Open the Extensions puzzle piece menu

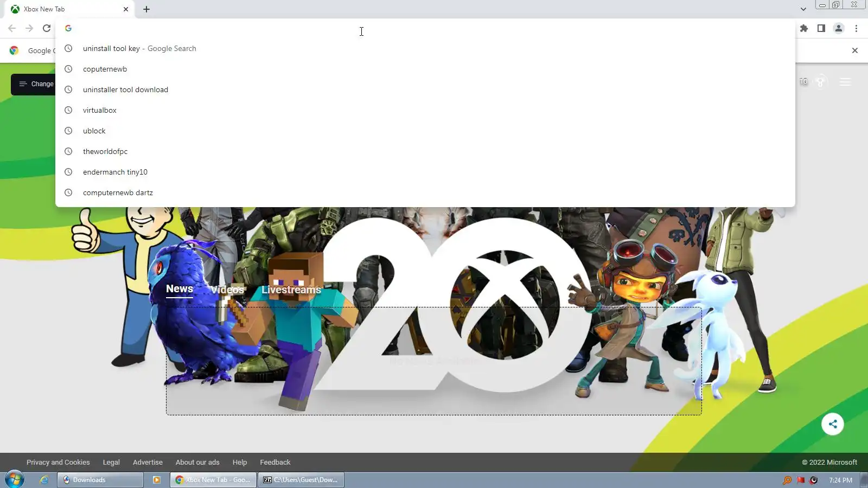pyautogui.click(x=804, y=28)
